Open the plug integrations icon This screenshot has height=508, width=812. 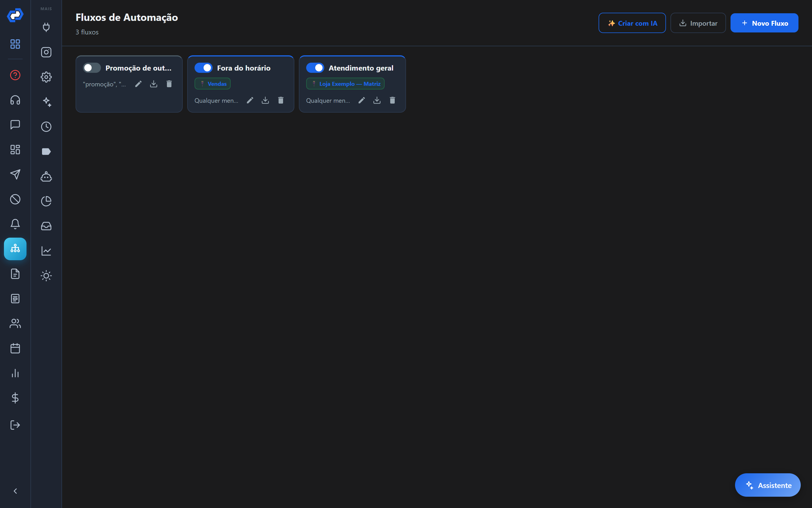(x=46, y=27)
